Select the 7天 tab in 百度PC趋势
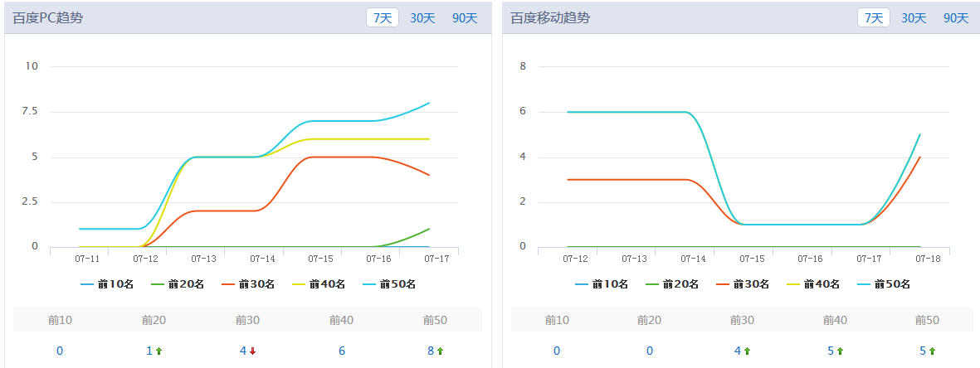Viewport: 980px width, 368px height. pyautogui.click(x=382, y=17)
